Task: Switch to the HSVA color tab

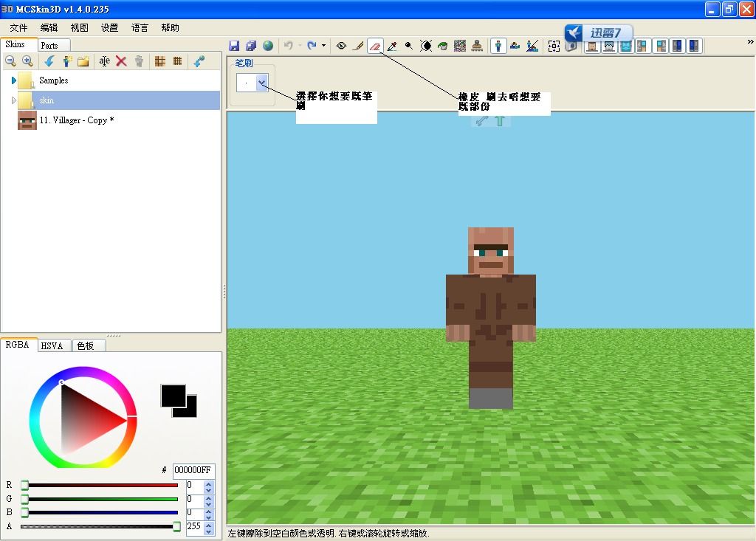Action: point(52,345)
